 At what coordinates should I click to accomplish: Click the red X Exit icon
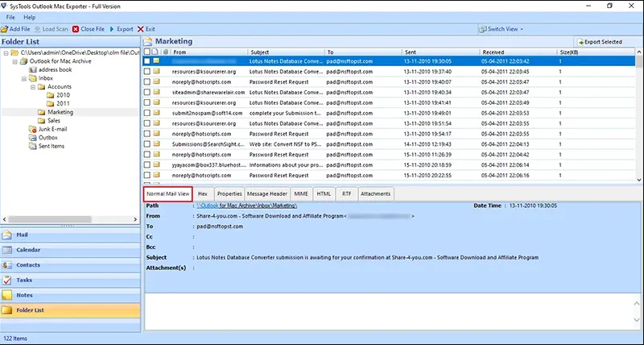tap(141, 29)
